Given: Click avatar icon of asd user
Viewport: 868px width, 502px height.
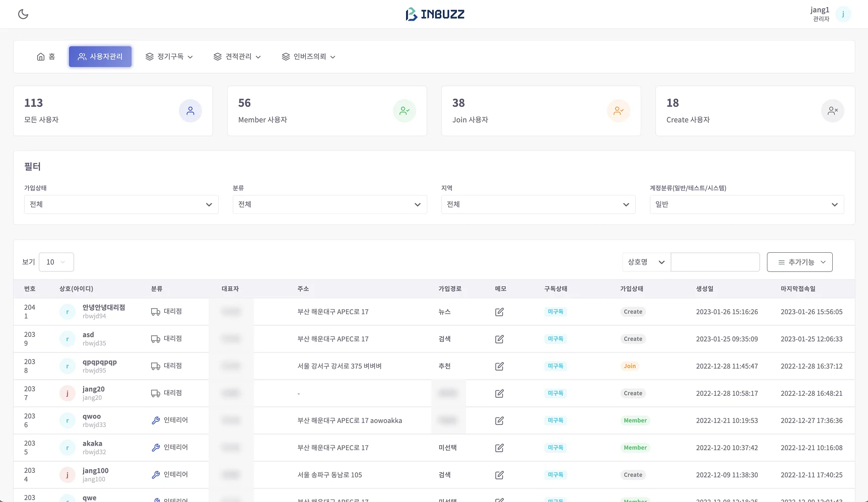Looking at the screenshot, I should pyautogui.click(x=68, y=339).
